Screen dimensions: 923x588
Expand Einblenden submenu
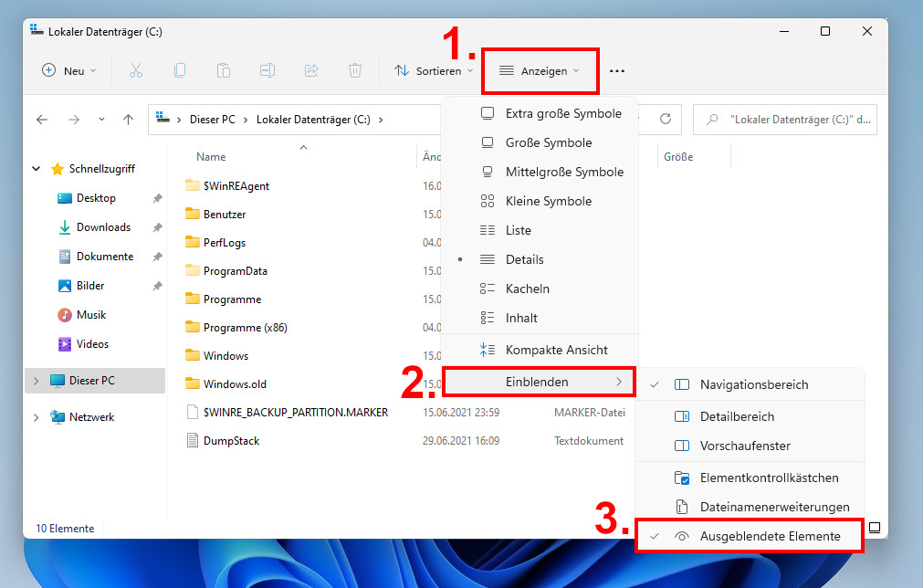tap(540, 382)
